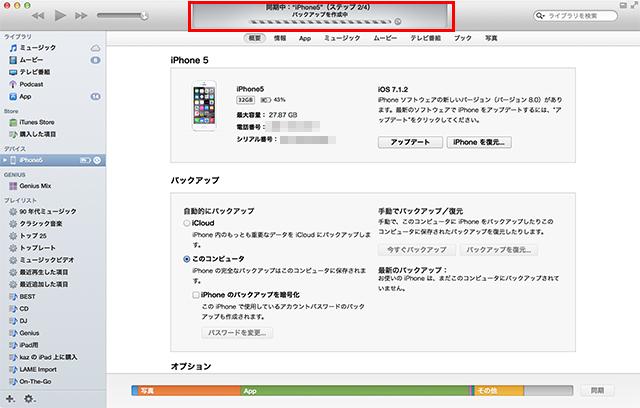
Task: Click the 同期 button
Action: [x=598, y=390]
